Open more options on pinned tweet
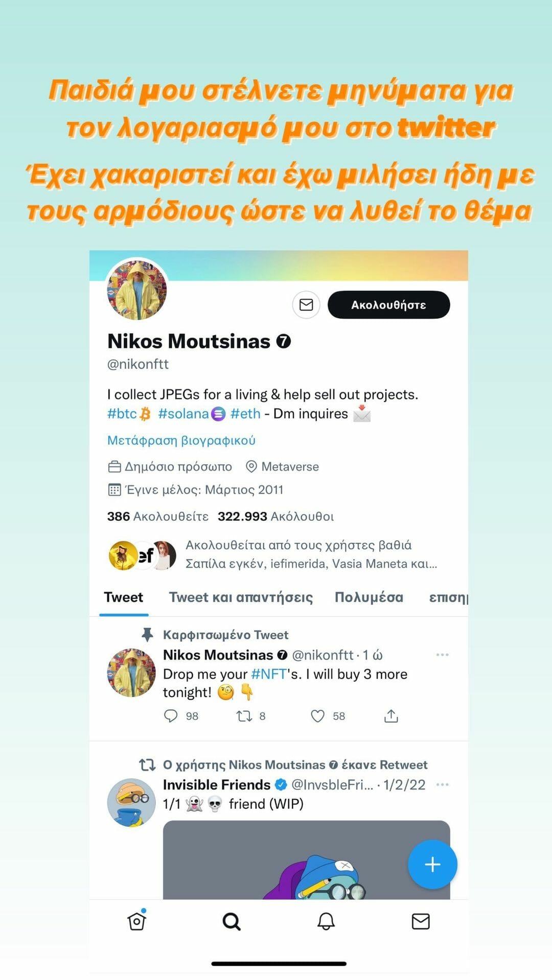The width and height of the screenshot is (552, 980). [x=442, y=655]
